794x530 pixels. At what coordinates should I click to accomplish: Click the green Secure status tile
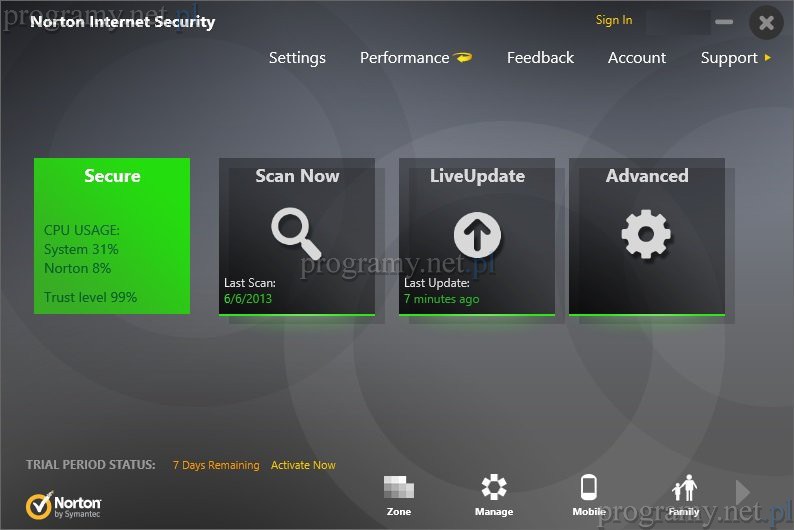(x=112, y=236)
